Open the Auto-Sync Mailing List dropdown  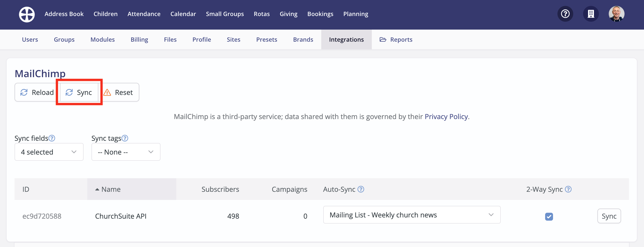point(412,215)
